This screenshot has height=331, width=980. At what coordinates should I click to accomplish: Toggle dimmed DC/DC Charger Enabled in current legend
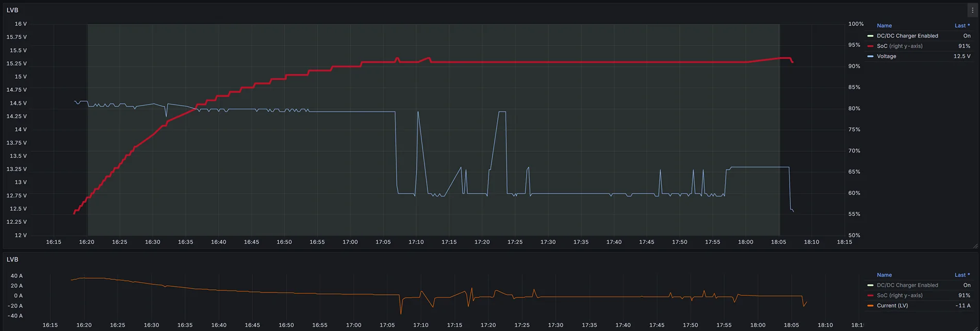[x=907, y=285]
